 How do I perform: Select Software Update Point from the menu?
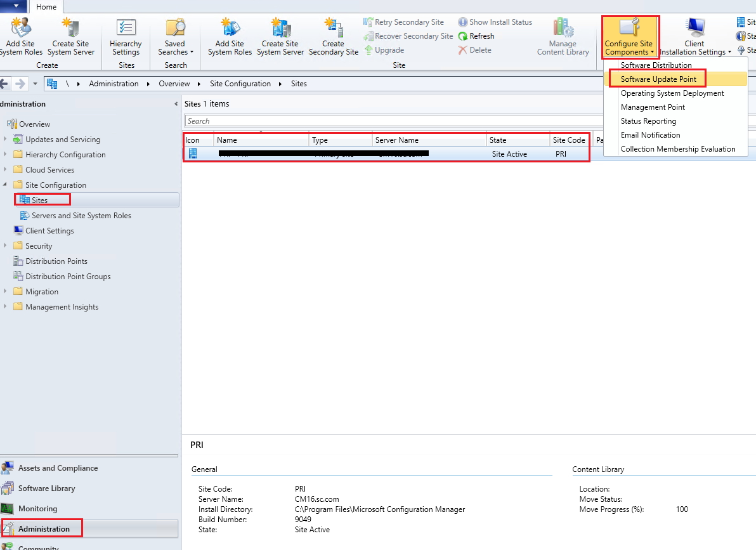(657, 78)
